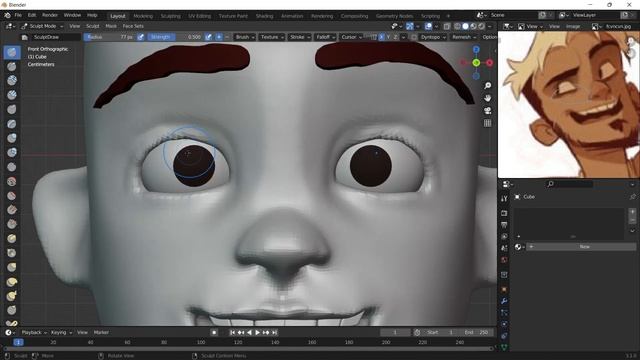This screenshot has height=360, width=640.
Task: Open the Render properties tab icon
Action: [504, 213]
